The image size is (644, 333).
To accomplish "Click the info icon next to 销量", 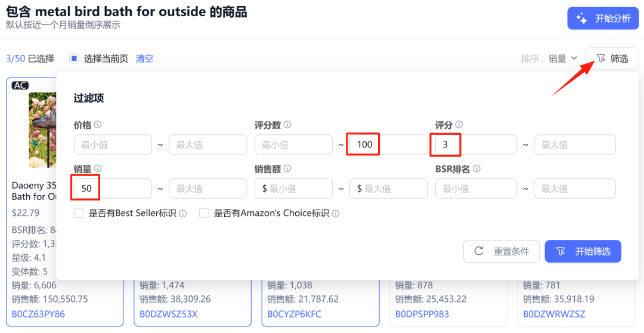I will pos(98,168).
